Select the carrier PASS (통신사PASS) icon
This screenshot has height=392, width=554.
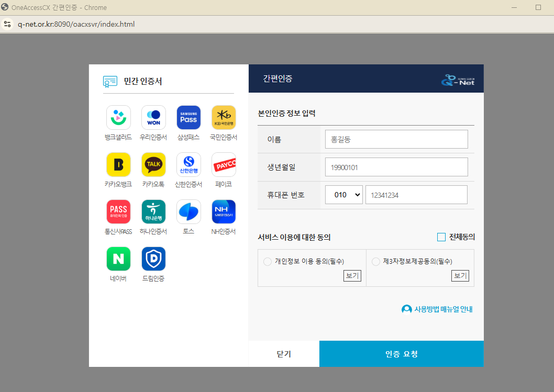(118, 212)
